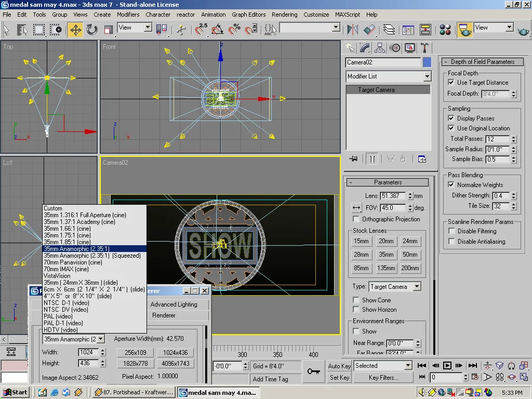Collapse the Parameters rollout
The height and width of the screenshot is (399, 532).
click(388, 182)
